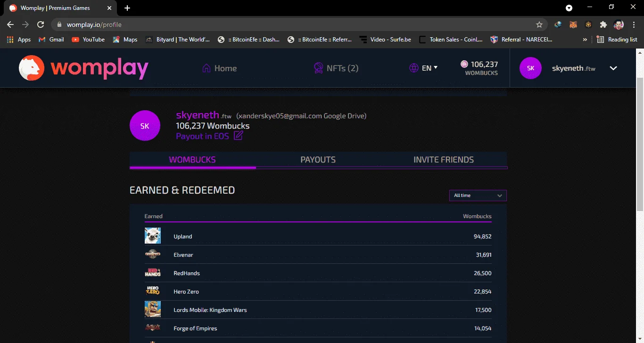Viewport: 644px width, 343px height.
Task: Open the Token Sales - CoinL... bookmark
Action: point(451,40)
